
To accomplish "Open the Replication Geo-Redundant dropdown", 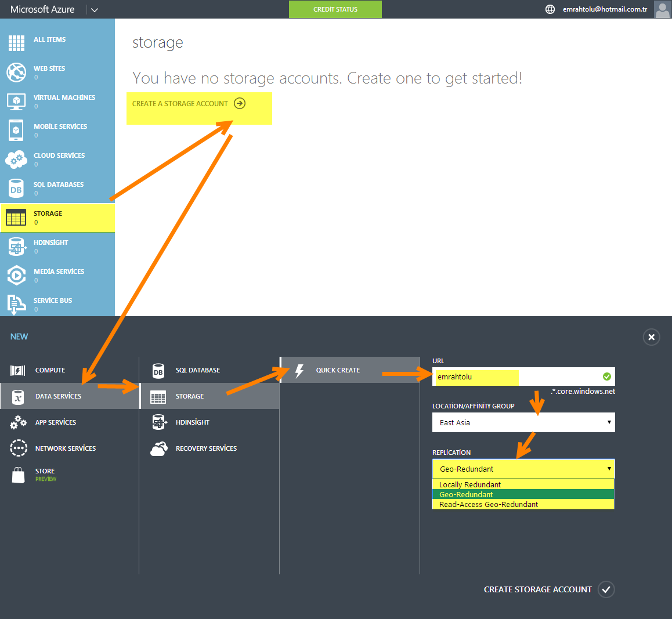I will coord(523,469).
